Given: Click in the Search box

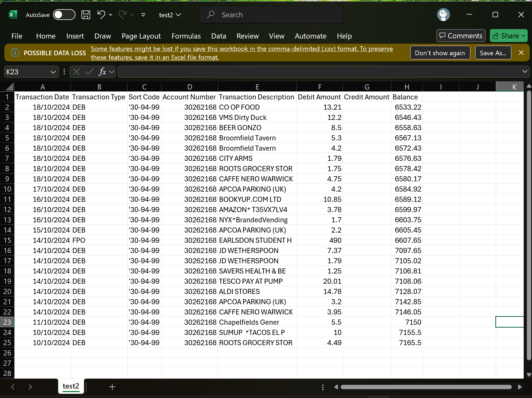Looking at the screenshot, I should [x=271, y=15].
